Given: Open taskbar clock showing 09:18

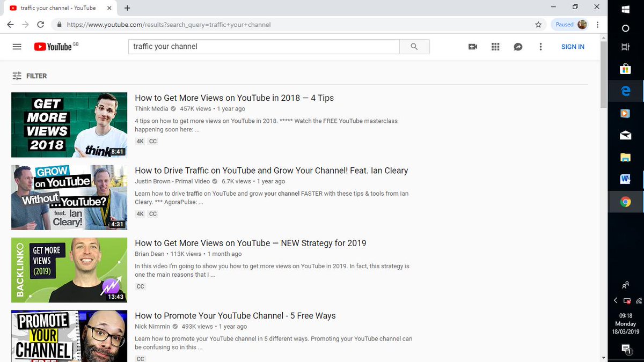Looking at the screenshot, I should [625, 324].
